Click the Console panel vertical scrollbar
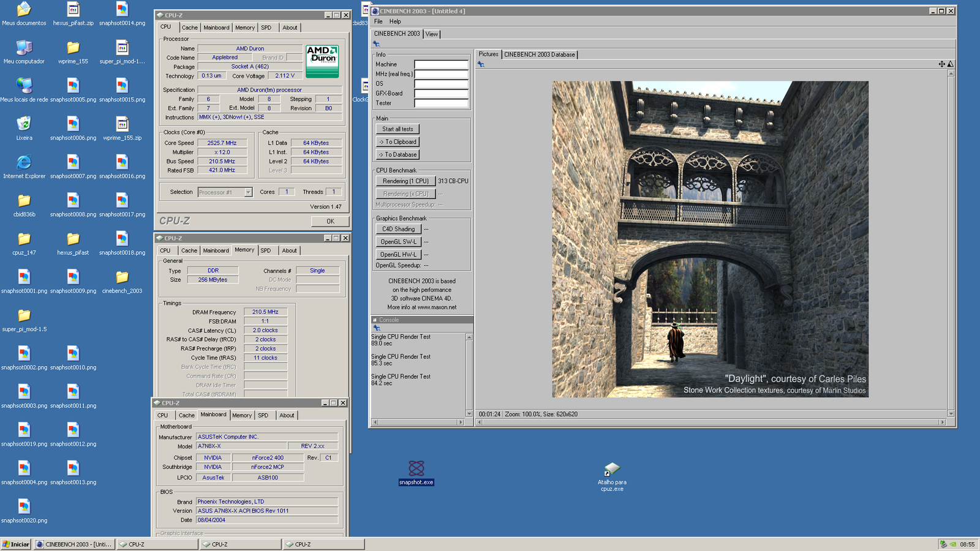980x551 pixels. coord(469,373)
